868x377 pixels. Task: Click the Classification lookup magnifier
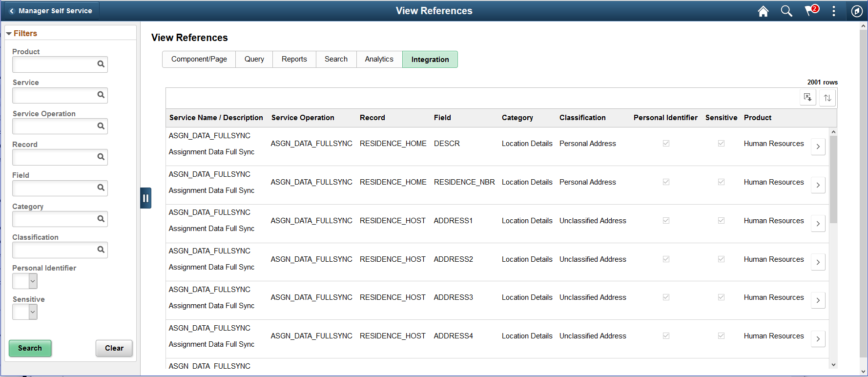coord(101,250)
